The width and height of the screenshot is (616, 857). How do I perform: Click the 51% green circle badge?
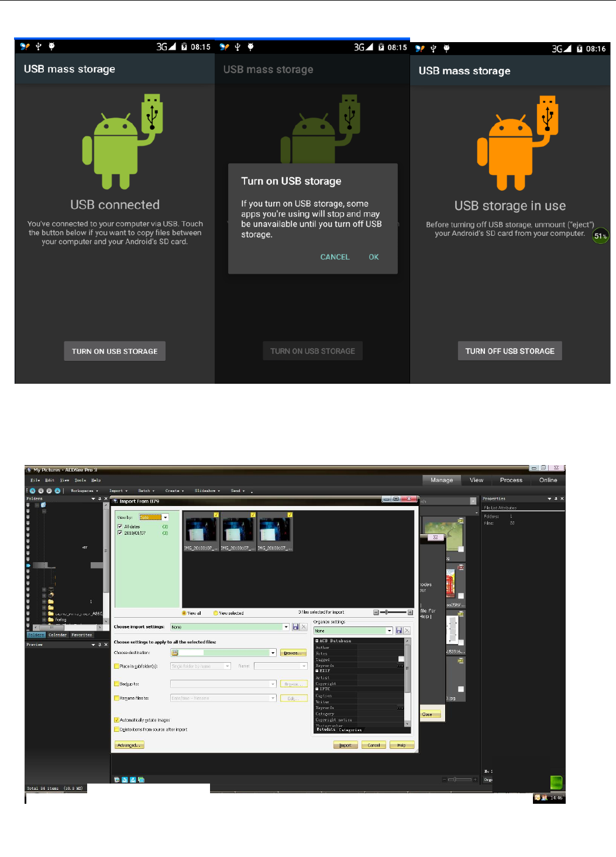[x=600, y=236]
